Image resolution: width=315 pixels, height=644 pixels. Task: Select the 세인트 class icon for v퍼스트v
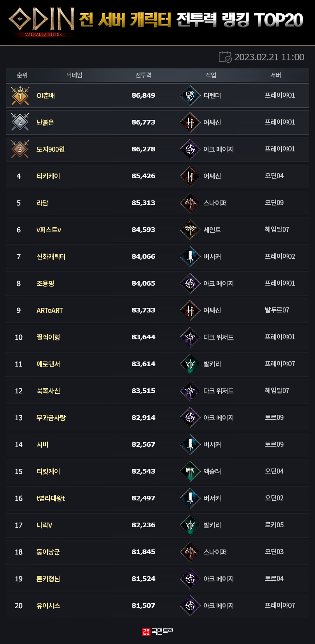pyautogui.click(x=190, y=230)
